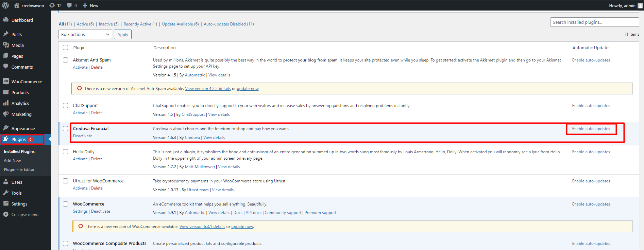This screenshot has width=644, height=250.
Task: Filter by Inactive (5) plugins
Action: pos(109,24)
